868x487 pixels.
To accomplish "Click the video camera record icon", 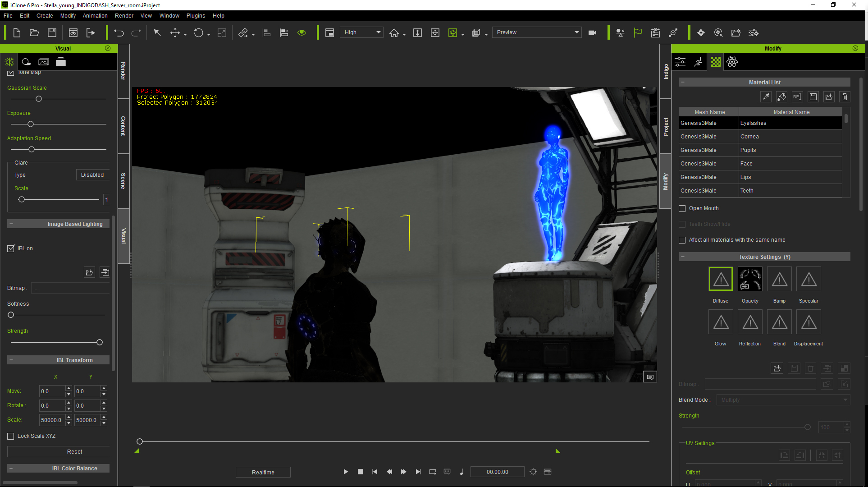I will [593, 32].
